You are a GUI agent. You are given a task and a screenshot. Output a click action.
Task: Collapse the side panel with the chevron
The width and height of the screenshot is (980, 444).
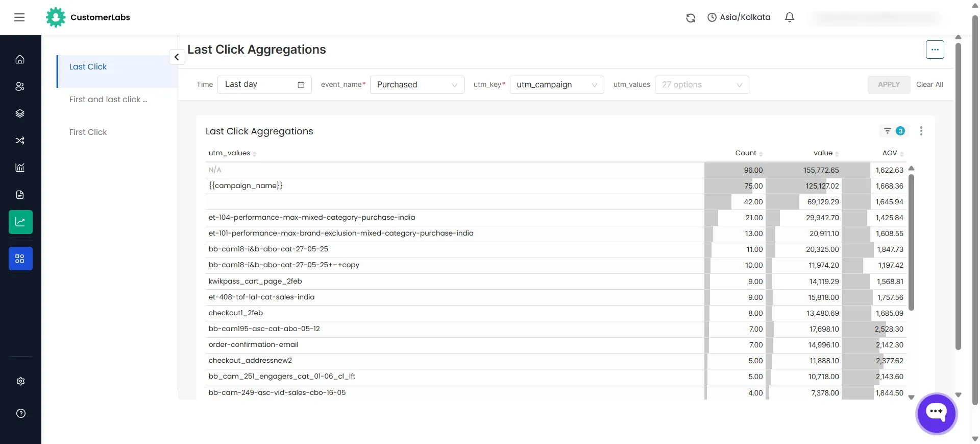[x=177, y=57]
